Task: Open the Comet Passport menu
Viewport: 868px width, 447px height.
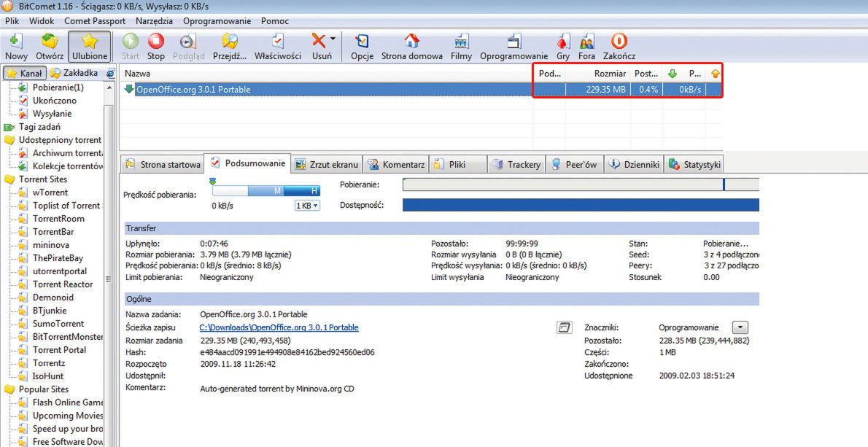Action: tap(95, 21)
